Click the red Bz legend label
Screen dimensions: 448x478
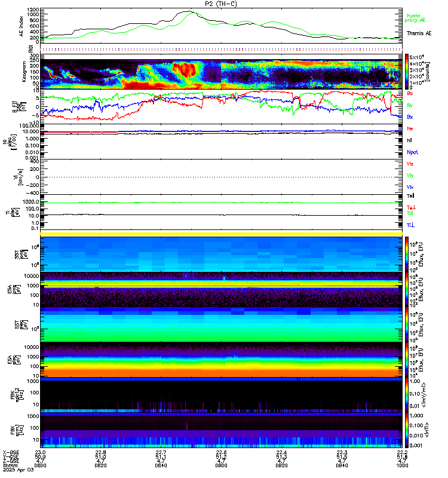pos(410,93)
